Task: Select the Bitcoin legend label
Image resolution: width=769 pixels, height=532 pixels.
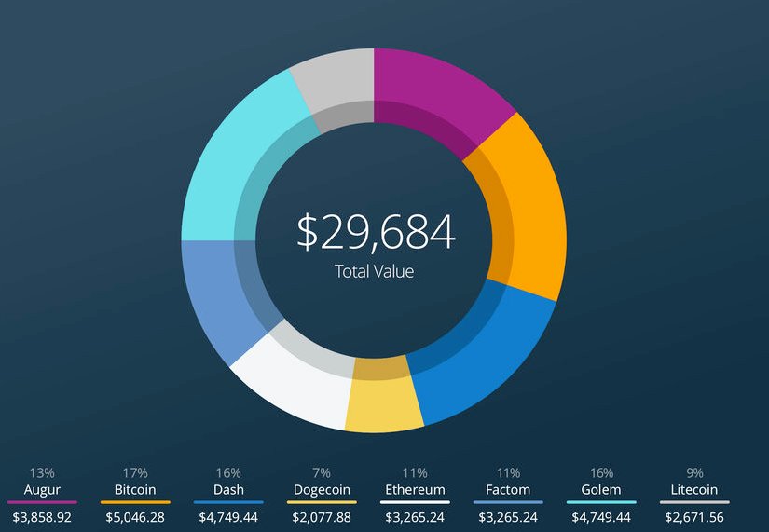Action: (x=135, y=489)
